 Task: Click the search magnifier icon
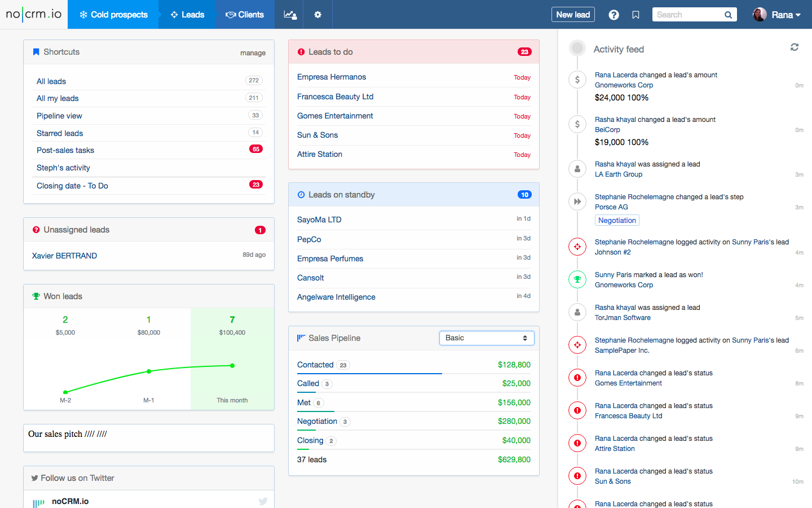pyautogui.click(x=728, y=15)
